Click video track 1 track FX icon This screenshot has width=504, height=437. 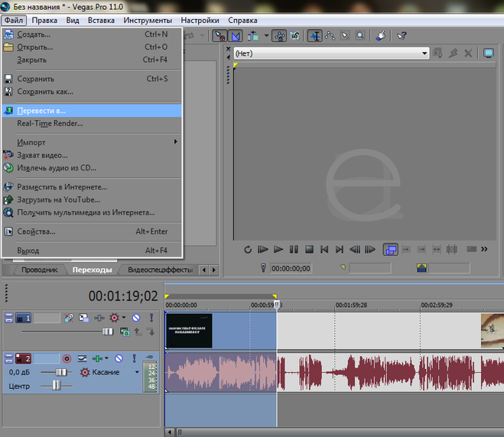99,318
